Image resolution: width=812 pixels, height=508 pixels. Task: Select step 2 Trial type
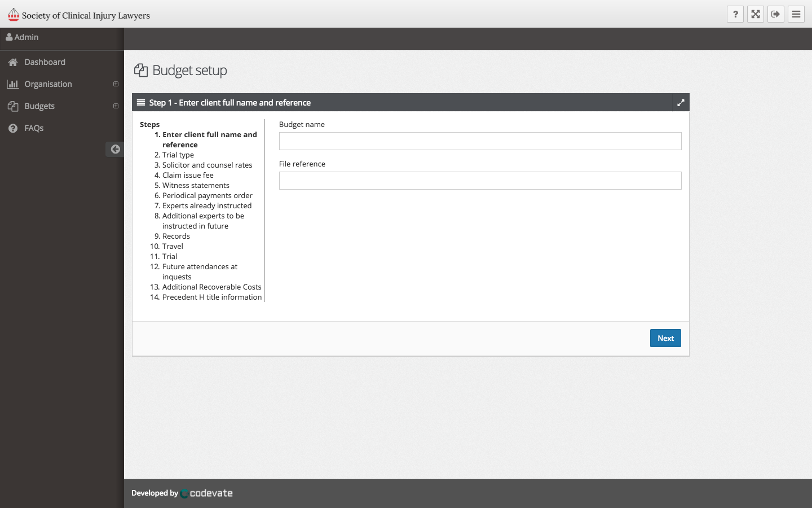[178, 155]
